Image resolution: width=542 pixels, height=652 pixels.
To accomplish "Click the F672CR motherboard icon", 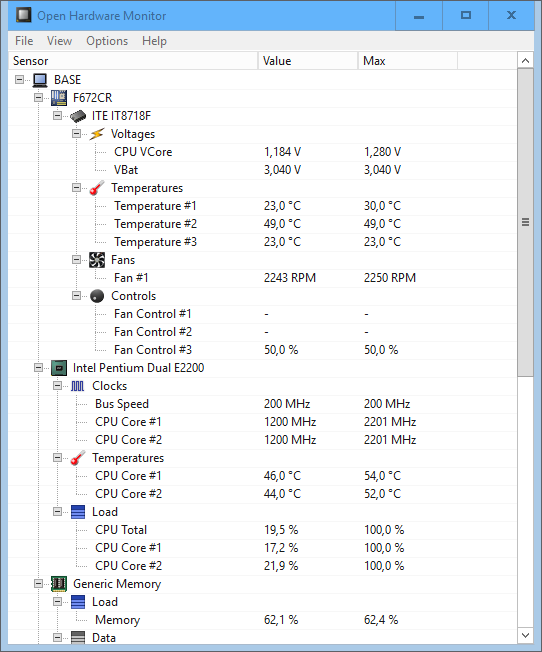I will (x=59, y=98).
